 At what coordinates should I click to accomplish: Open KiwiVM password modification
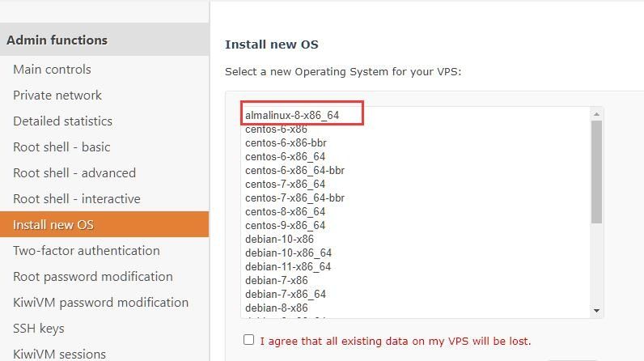tap(100, 303)
